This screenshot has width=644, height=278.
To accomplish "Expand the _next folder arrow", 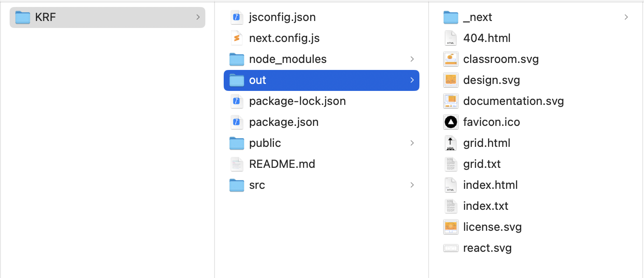I will point(626,17).
